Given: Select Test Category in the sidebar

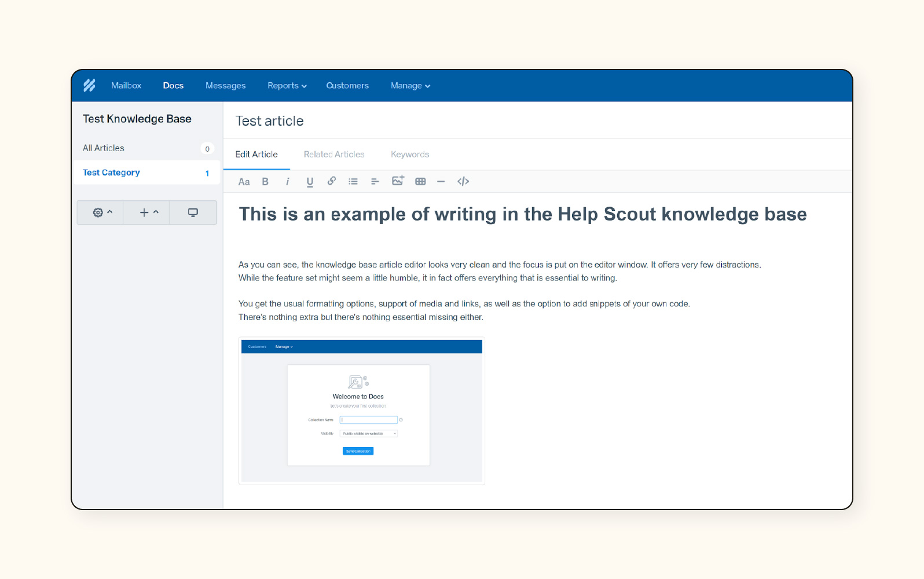Looking at the screenshot, I should pyautogui.click(x=146, y=173).
